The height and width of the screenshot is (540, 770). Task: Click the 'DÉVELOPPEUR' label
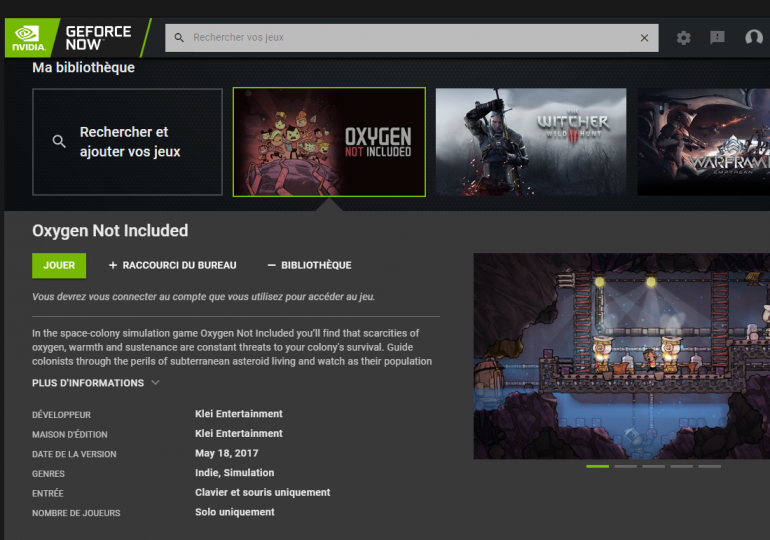[61, 415]
